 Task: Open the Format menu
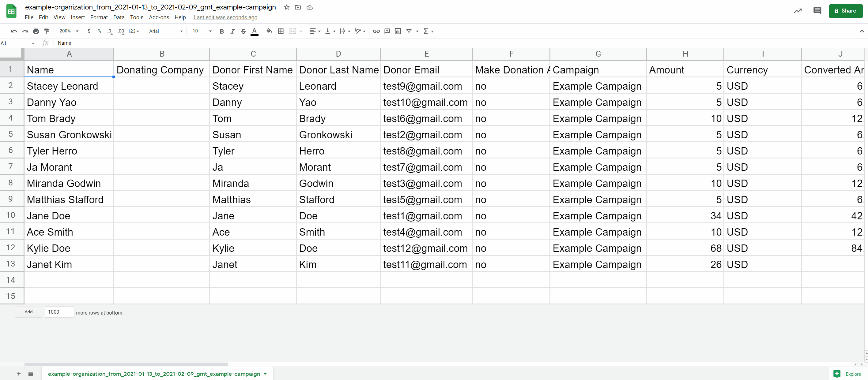click(99, 17)
